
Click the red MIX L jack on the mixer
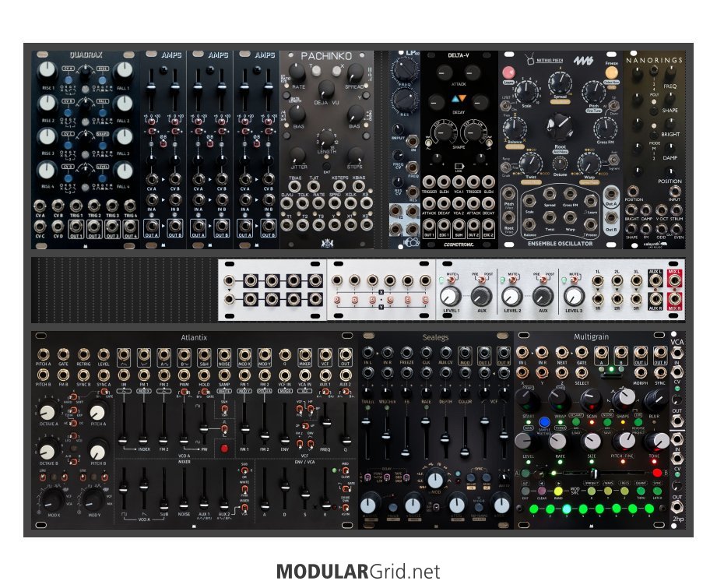[x=674, y=280]
